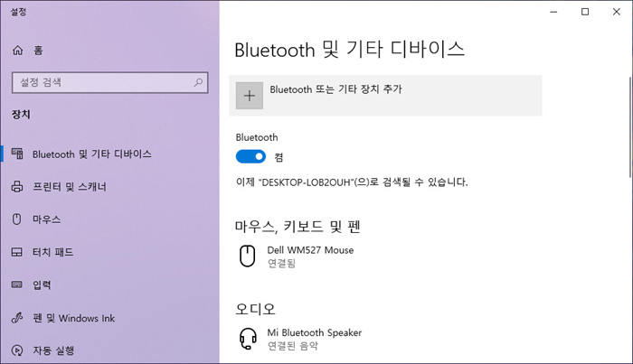Click the DESKTOP-LOB2OUH discoverable message
The image size is (633, 364).
point(352,182)
